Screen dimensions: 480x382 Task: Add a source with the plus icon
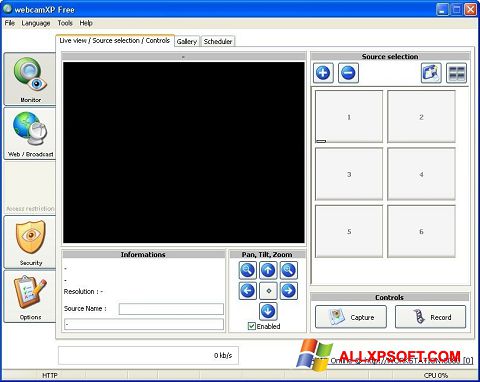click(323, 73)
